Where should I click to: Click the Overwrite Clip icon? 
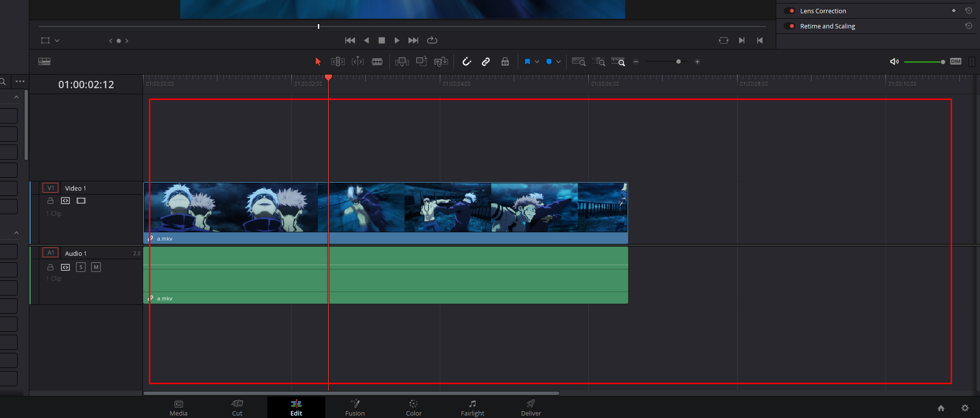coord(422,62)
